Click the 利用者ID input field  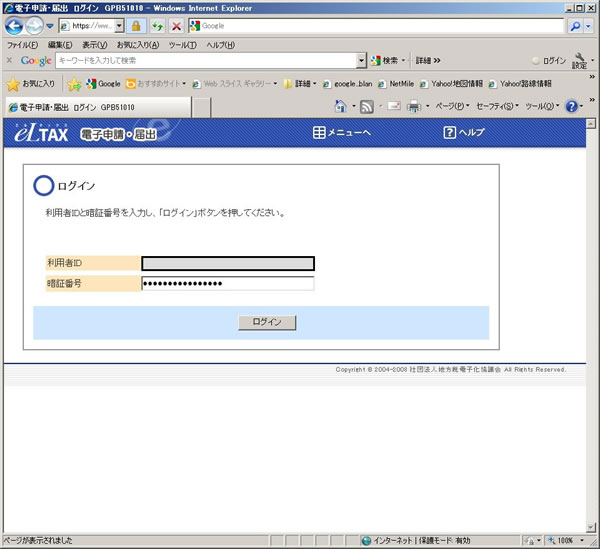point(228,264)
